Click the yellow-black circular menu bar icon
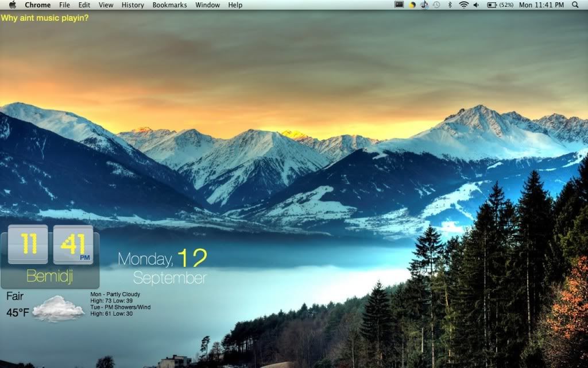 (x=412, y=5)
